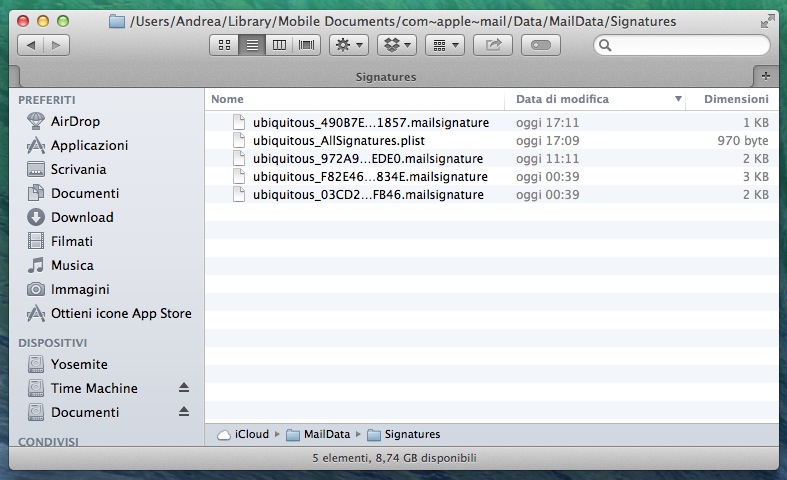Eject the Time Machine disk
The image size is (787, 480).
[184, 388]
